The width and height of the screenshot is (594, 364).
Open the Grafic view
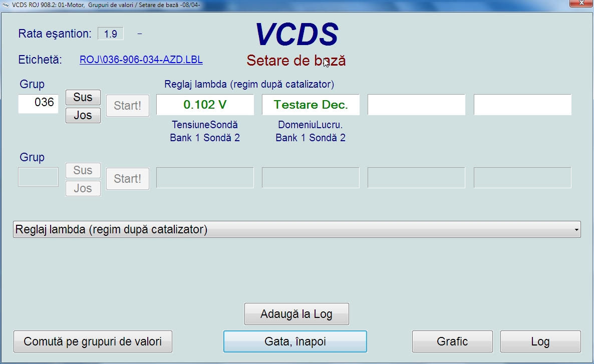coord(452,341)
